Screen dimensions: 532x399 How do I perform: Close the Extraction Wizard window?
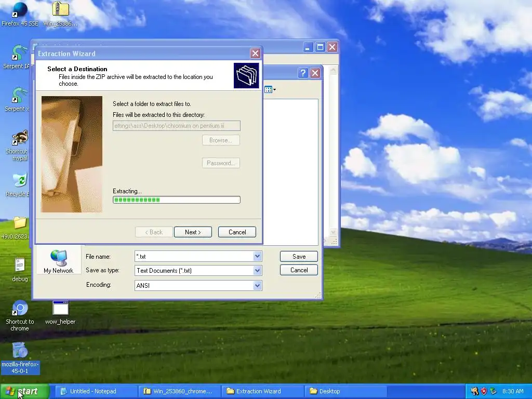coord(255,54)
